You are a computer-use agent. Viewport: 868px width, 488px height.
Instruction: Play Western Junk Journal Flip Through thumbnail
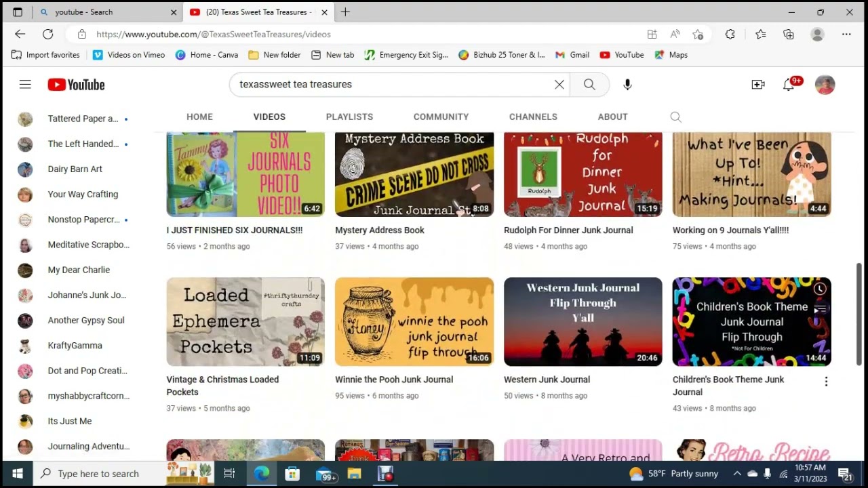[583, 322]
